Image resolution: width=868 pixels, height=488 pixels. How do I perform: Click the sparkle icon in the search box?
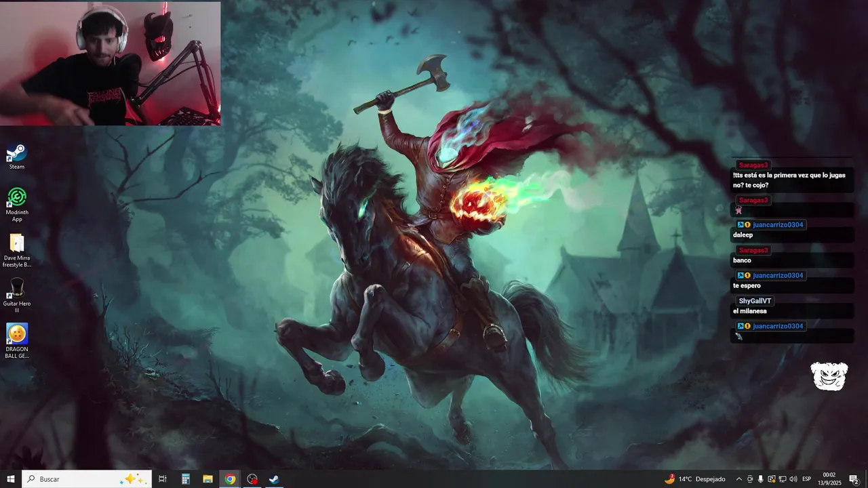pyautogui.click(x=133, y=479)
